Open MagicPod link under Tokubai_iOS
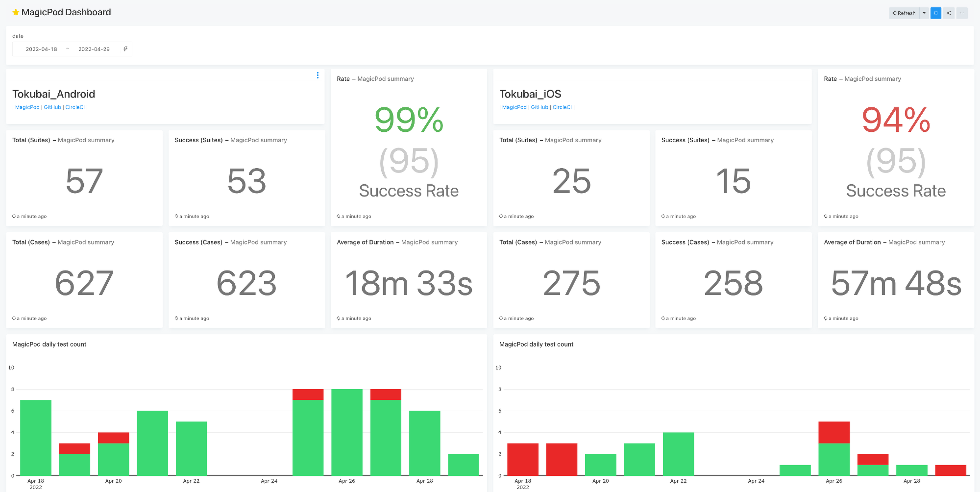The width and height of the screenshot is (980, 492). point(514,107)
